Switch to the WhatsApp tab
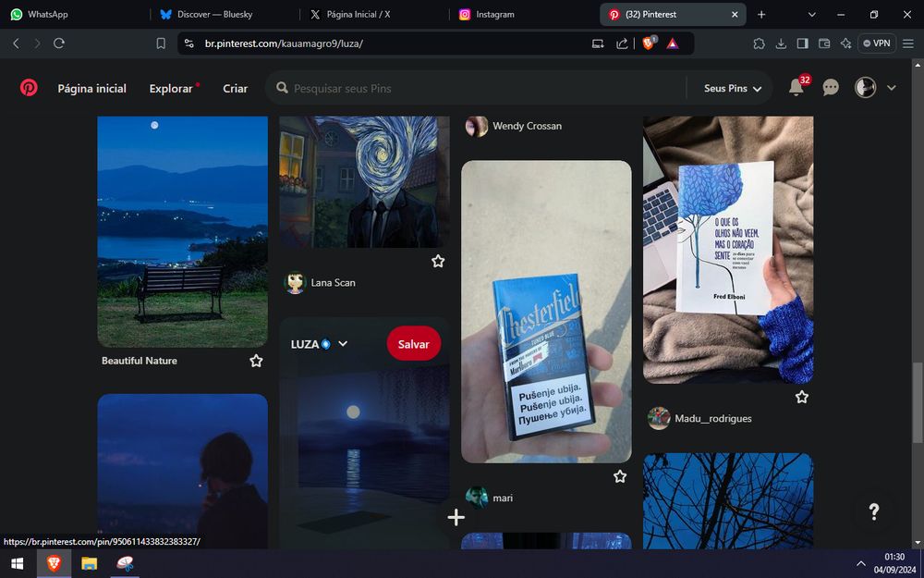The image size is (924, 578). pyautogui.click(x=74, y=14)
